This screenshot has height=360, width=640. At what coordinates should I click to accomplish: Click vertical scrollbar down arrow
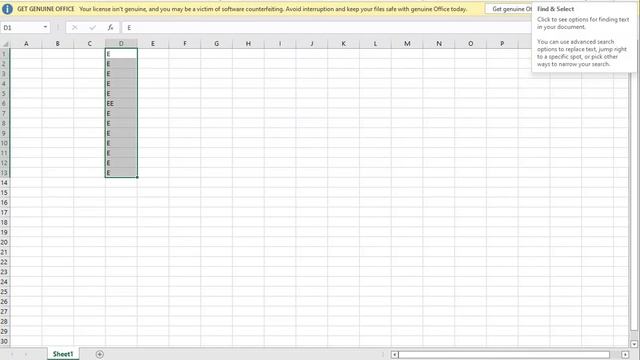(x=634, y=344)
